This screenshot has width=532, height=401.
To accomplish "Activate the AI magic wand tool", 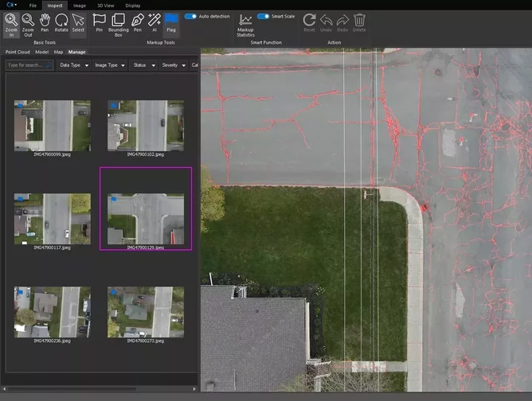I will click(x=155, y=23).
